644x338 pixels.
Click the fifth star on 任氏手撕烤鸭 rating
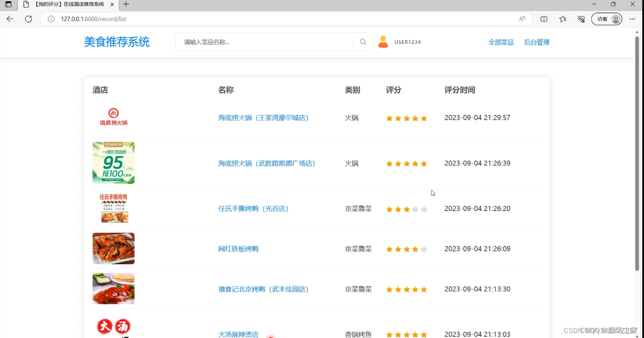[x=424, y=208]
